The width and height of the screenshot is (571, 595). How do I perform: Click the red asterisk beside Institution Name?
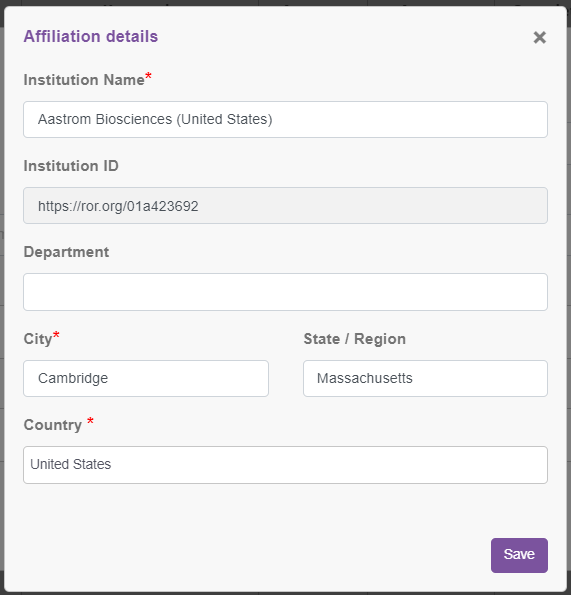coord(148,76)
